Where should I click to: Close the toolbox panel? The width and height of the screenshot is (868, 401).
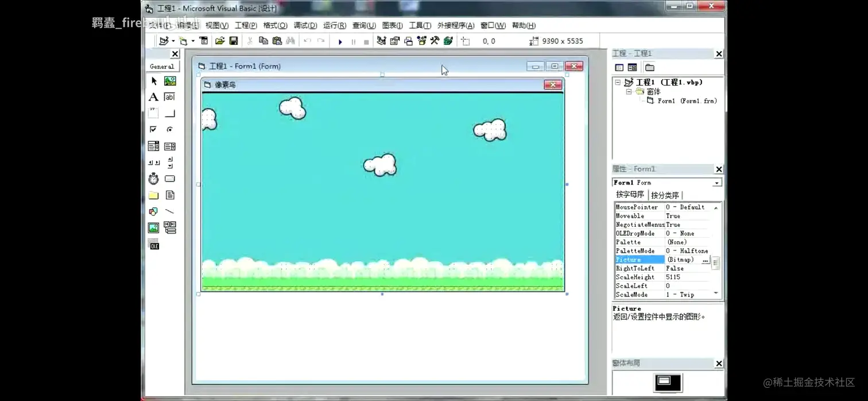[x=175, y=53]
